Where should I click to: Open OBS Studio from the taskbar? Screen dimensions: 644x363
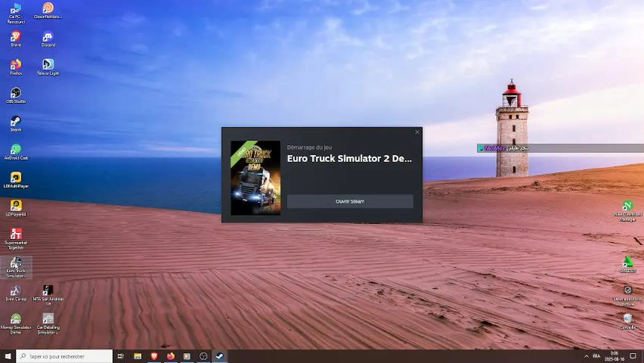coord(203,356)
